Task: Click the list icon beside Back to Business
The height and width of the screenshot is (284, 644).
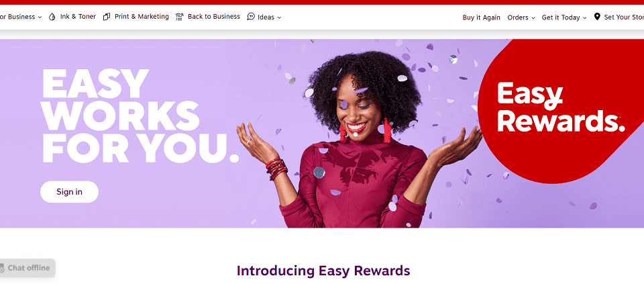Action: point(180,17)
